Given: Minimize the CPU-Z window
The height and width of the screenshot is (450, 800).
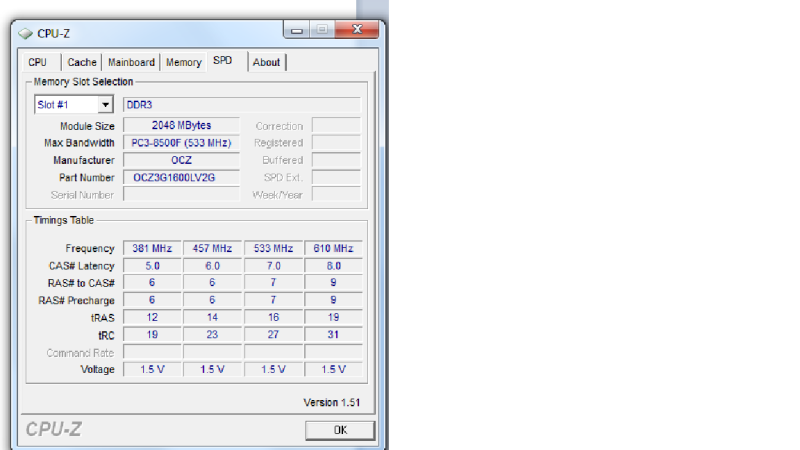Looking at the screenshot, I should [x=297, y=30].
